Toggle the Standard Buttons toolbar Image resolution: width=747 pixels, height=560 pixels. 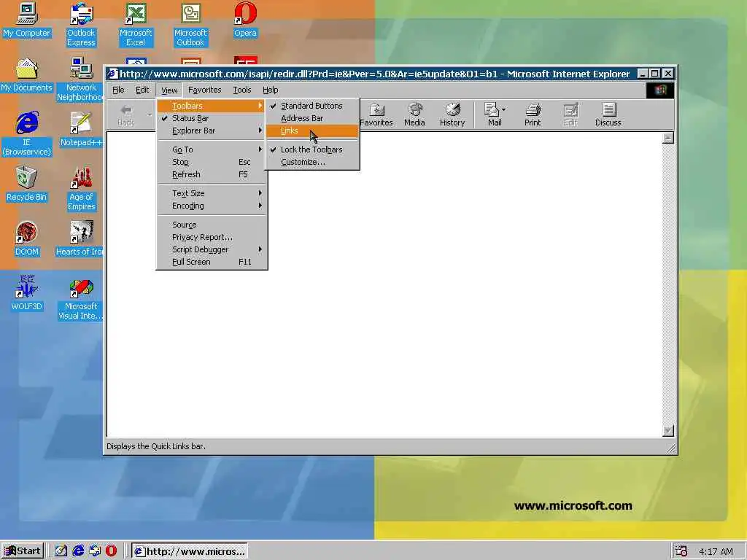pos(312,106)
